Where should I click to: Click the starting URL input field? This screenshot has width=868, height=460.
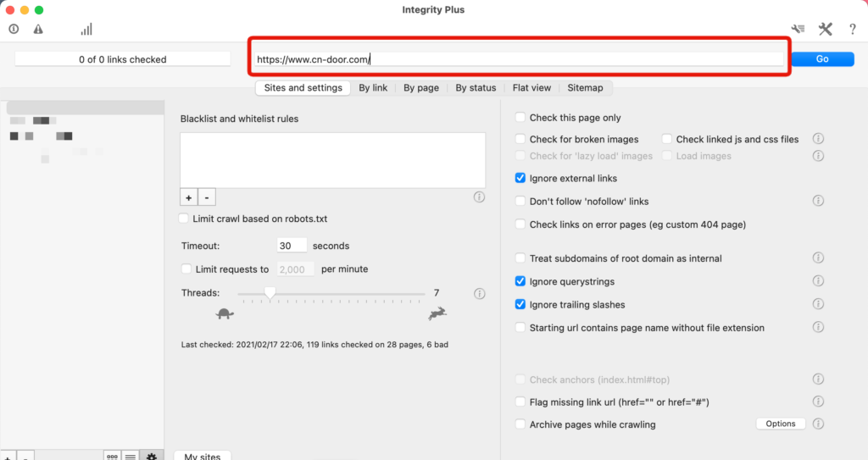tap(520, 59)
